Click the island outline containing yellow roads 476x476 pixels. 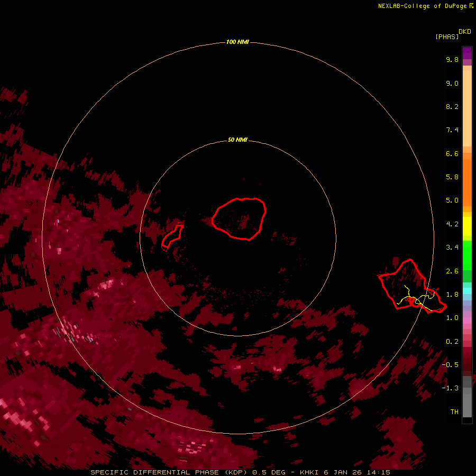[x=412, y=286]
